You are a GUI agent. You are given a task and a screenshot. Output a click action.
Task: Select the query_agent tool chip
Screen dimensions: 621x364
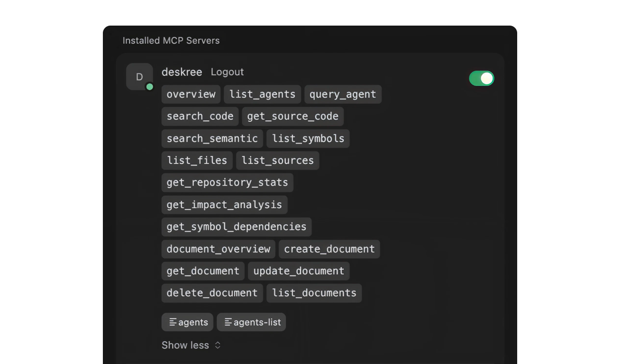(343, 94)
